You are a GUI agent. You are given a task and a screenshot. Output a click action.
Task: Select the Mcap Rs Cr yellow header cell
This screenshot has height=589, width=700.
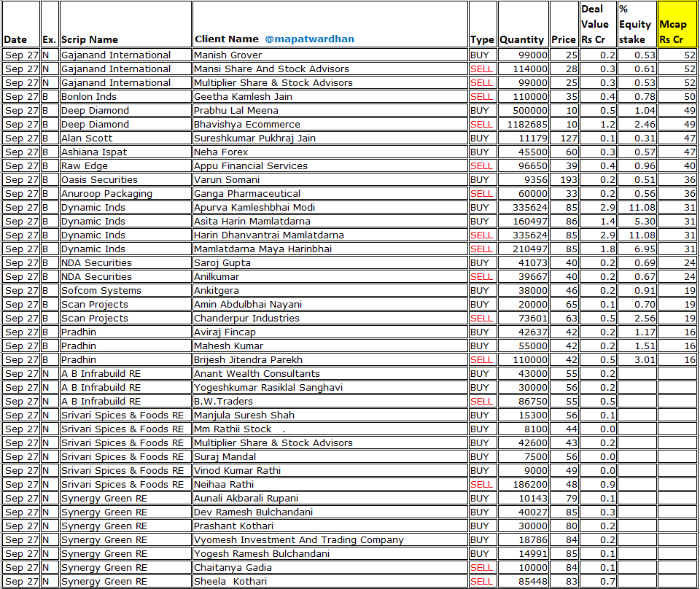point(677,24)
